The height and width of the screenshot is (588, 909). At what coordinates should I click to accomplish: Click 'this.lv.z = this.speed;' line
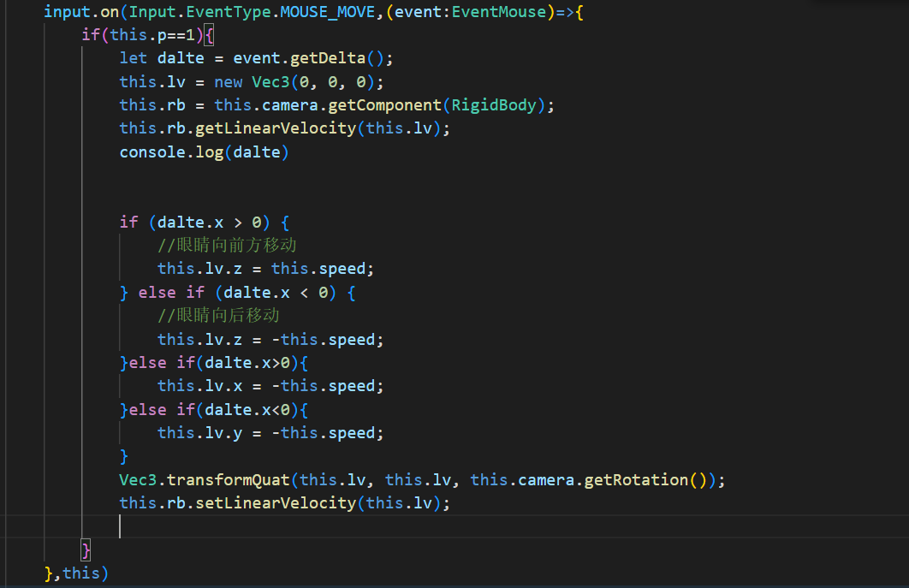tap(266, 269)
